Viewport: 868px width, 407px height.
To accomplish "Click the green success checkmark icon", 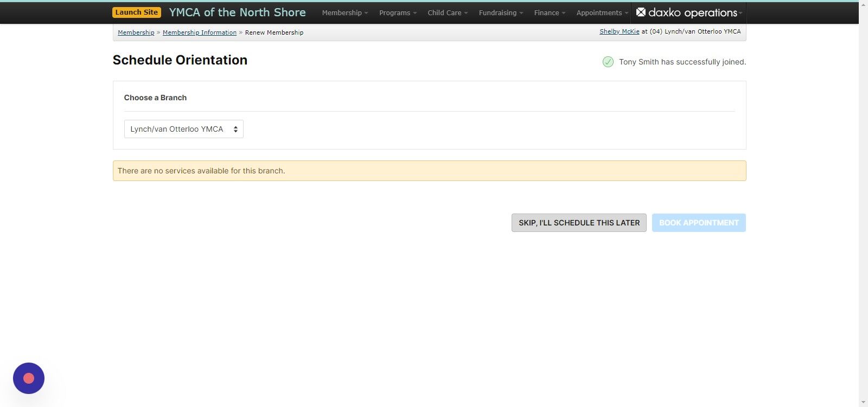I will click(x=608, y=62).
